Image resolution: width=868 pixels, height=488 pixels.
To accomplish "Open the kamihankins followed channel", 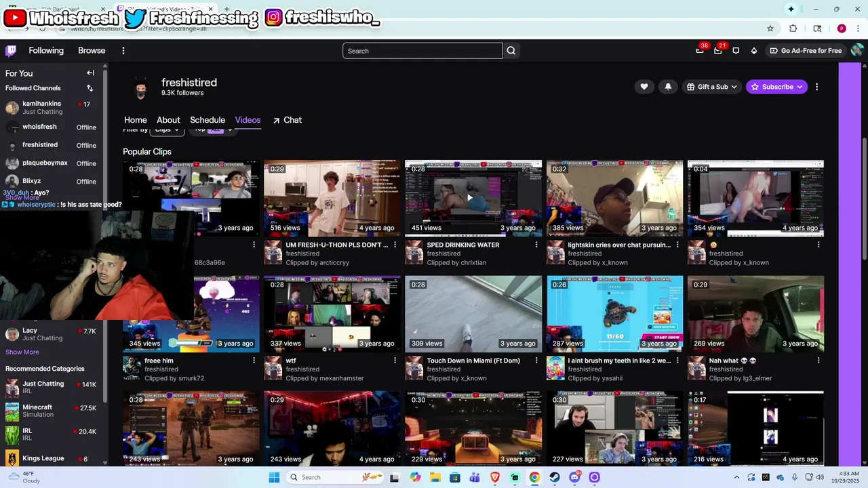I will (53, 108).
